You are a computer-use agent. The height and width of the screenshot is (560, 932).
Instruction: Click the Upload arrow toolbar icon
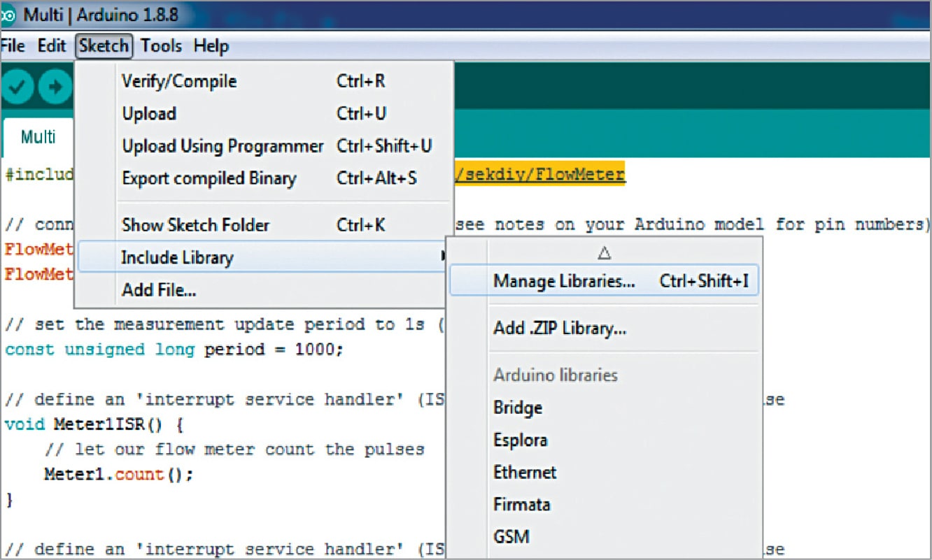click(54, 87)
